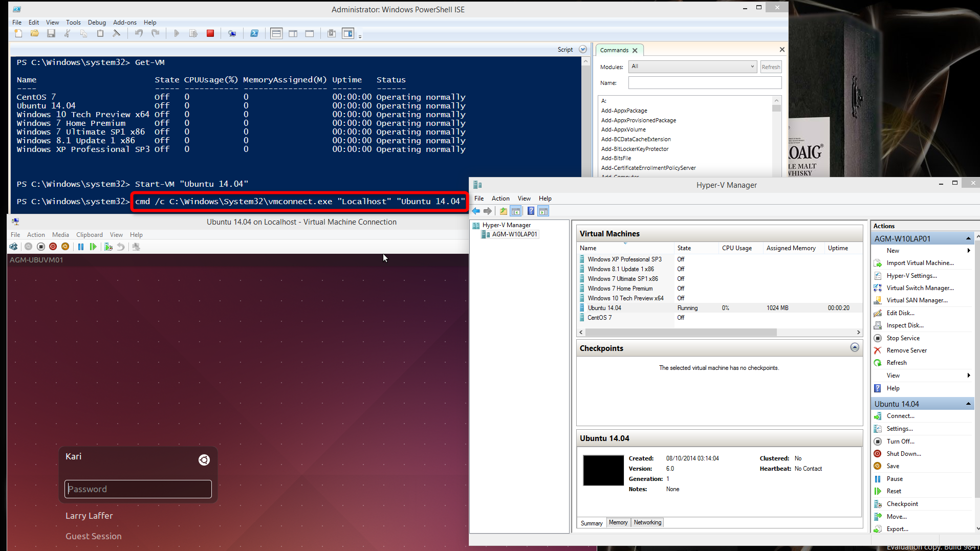Click green Reset icon in VM Connection toolbar
980x551 pixels.
[93, 247]
